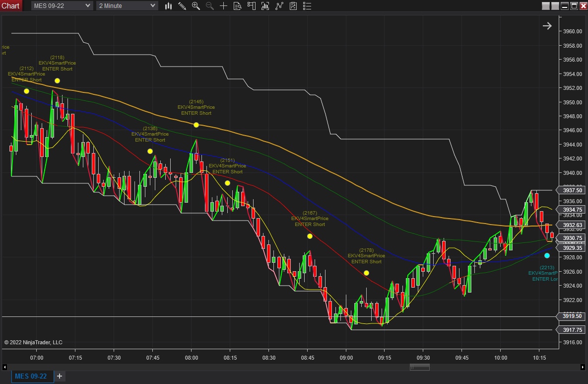
Task: Open the bar style candlestick icon
Action: coord(168,6)
